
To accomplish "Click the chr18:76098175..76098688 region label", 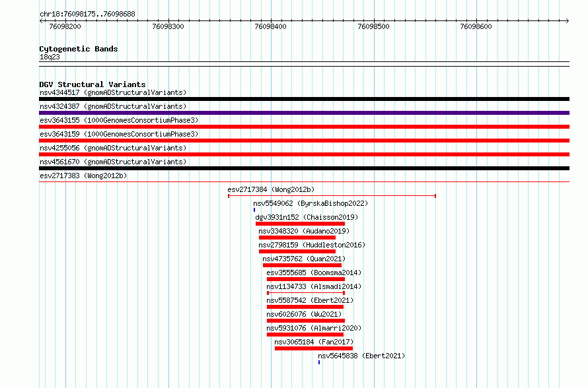I will pos(87,14).
